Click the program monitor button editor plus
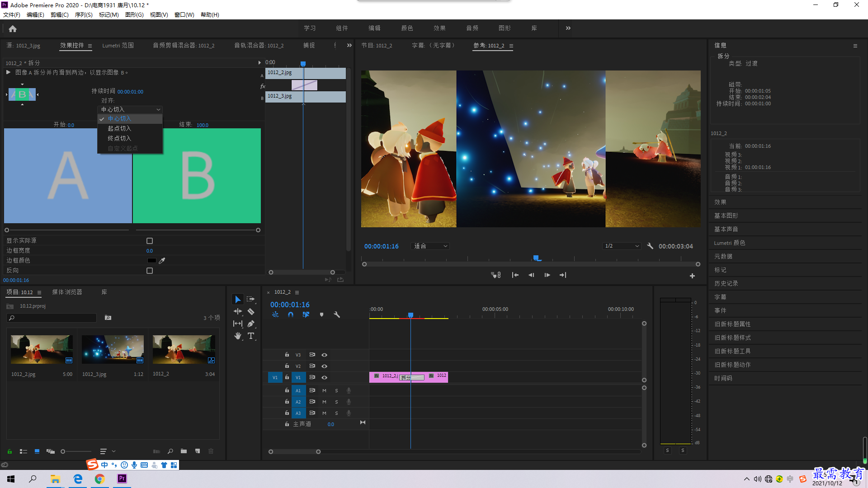Image resolution: width=868 pixels, height=488 pixels. coord(692,276)
